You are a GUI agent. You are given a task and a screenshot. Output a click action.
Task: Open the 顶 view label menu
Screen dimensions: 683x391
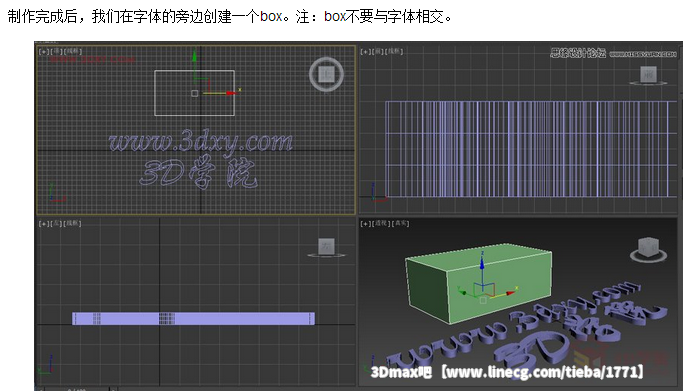pos(56,51)
